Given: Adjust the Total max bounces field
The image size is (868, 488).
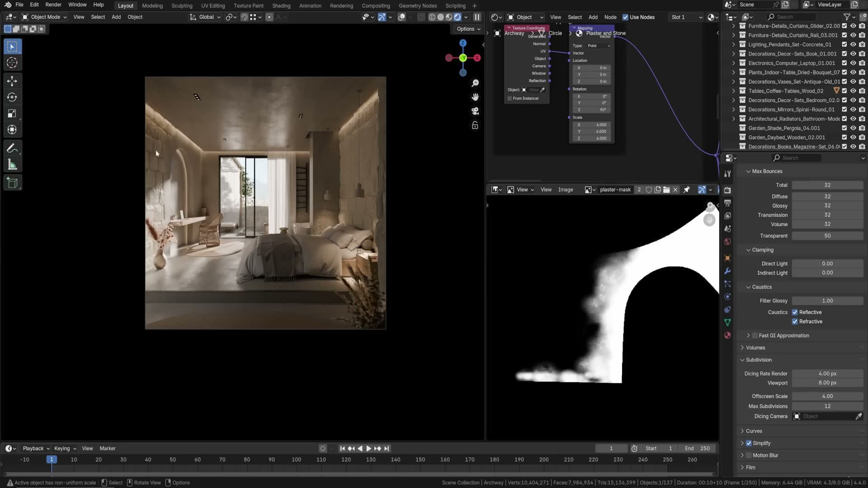Looking at the screenshot, I should [x=827, y=185].
